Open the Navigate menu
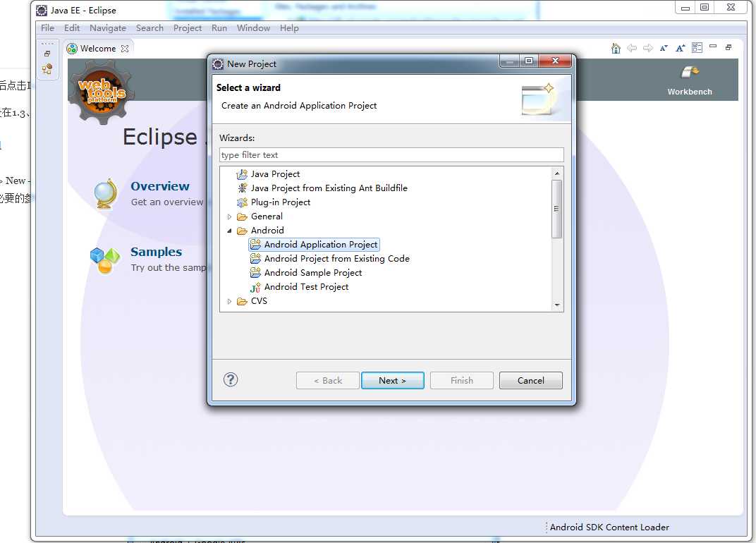 (x=107, y=28)
